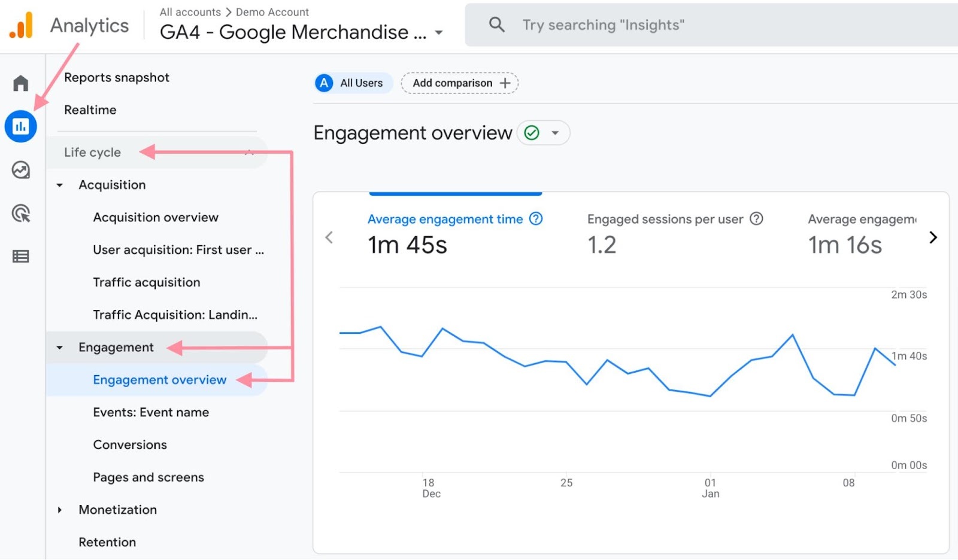The height and width of the screenshot is (560, 958).
Task: Open the Advertising section
Action: [20, 213]
